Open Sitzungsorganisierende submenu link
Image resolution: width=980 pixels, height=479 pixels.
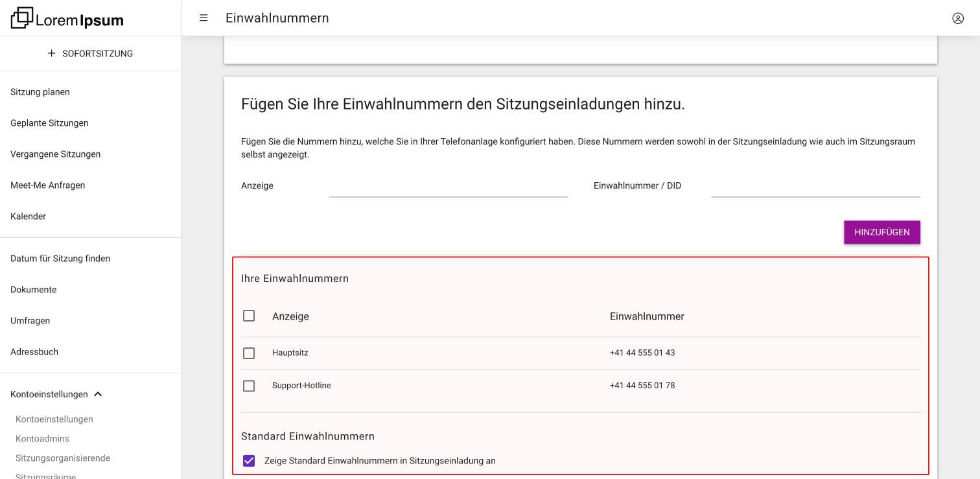tap(63, 458)
